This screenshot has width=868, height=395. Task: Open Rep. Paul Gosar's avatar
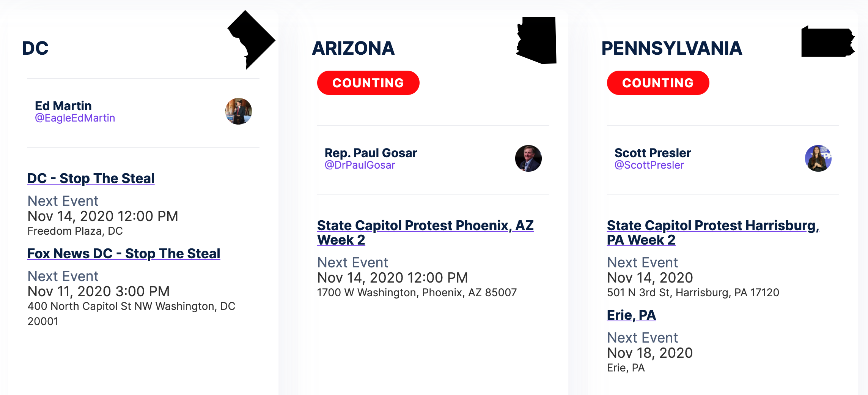[x=528, y=158]
